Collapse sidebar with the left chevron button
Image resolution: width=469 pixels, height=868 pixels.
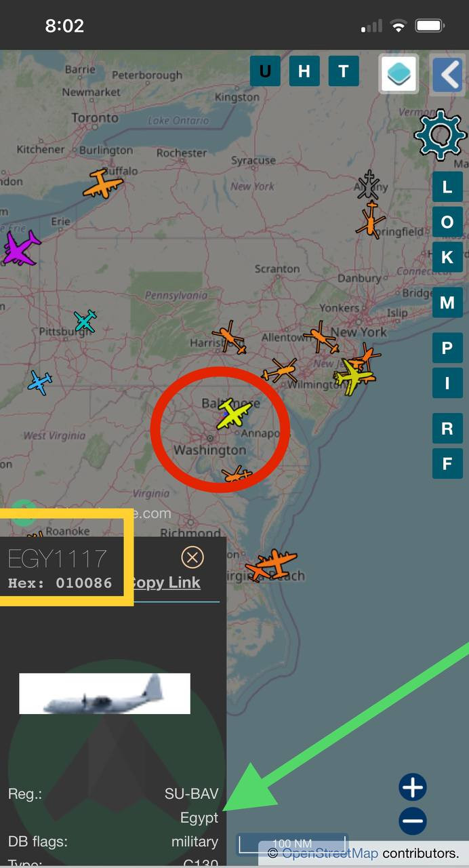[x=447, y=73]
